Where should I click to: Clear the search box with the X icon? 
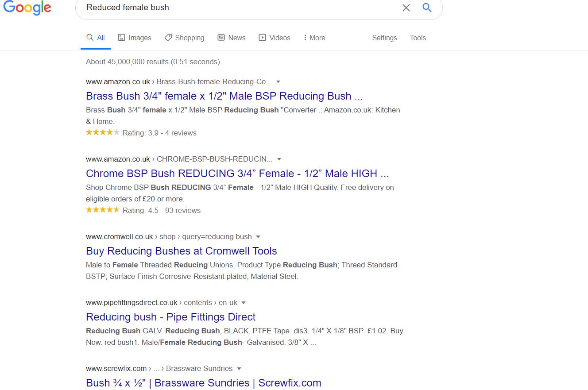click(406, 8)
